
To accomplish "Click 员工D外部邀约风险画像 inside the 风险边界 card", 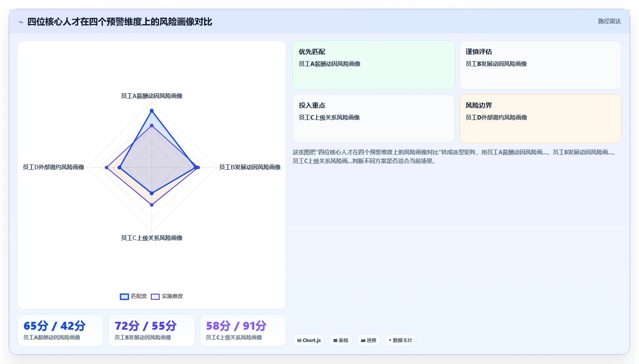I will [497, 117].
